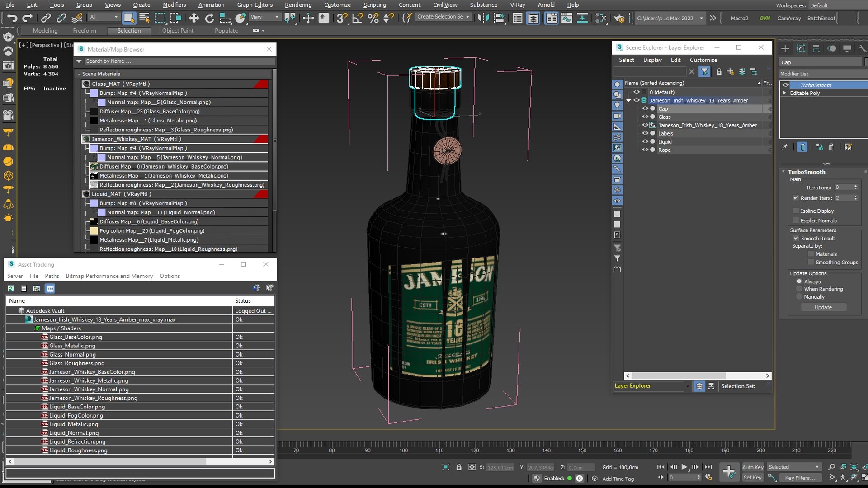
Task: Play the animation
Action: click(684, 467)
